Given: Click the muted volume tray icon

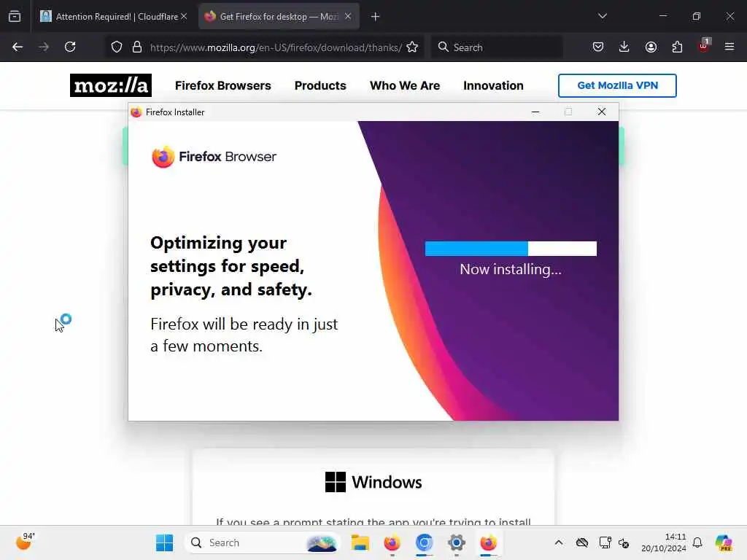Looking at the screenshot, I should [624, 542].
